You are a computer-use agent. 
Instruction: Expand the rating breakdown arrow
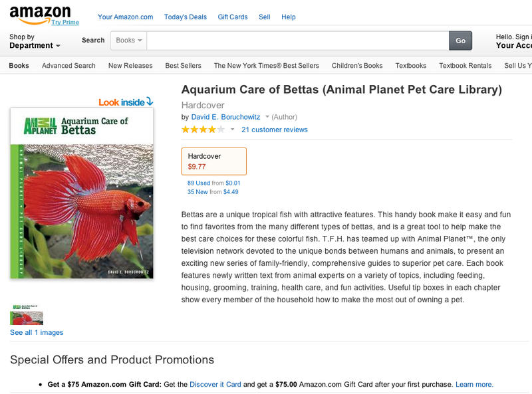pos(233,130)
